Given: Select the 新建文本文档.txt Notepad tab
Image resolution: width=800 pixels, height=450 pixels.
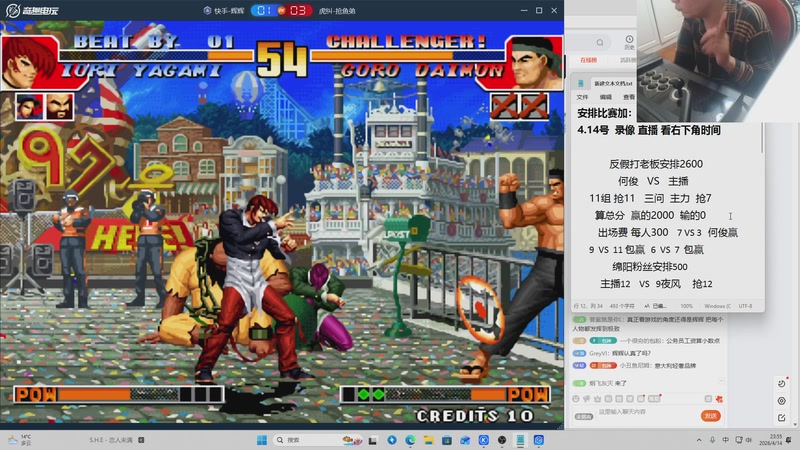Looking at the screenshot, I should [x=613, y=83].
